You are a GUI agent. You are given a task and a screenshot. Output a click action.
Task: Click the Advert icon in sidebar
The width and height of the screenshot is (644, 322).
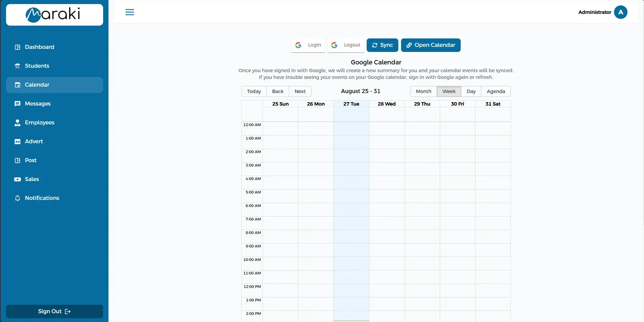tap(18, 142)
